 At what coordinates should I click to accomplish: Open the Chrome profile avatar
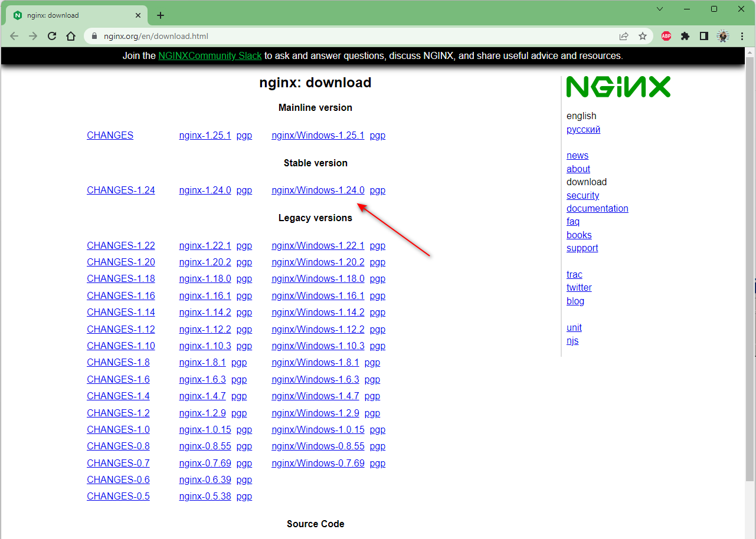tap(723, 36)
